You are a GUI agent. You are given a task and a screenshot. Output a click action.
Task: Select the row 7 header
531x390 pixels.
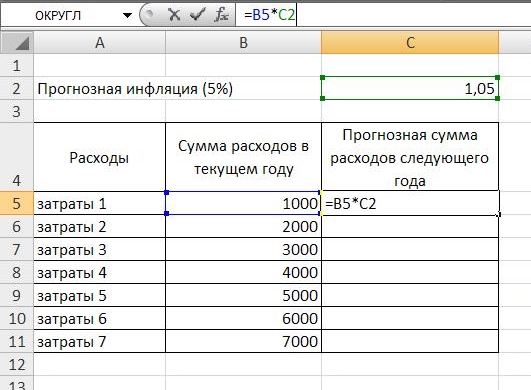point(17,250)
